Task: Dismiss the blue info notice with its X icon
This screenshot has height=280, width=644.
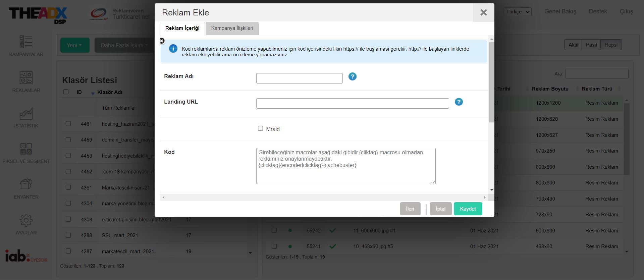Action: click(162, 41)
